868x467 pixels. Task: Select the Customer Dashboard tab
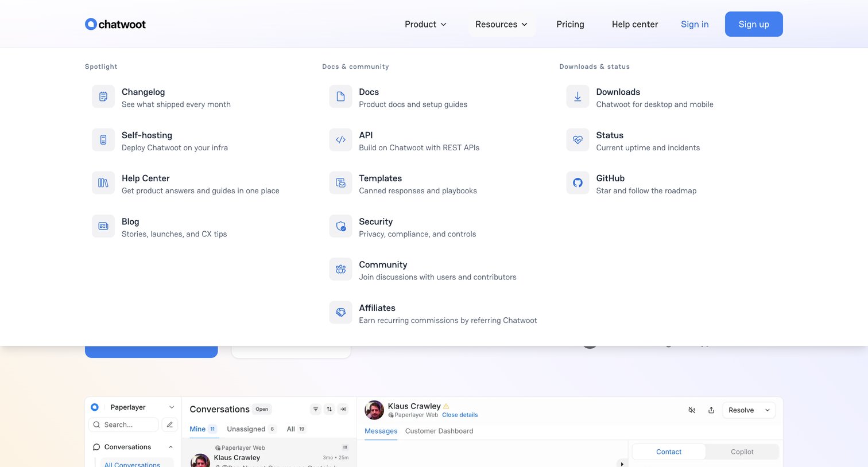439,431
